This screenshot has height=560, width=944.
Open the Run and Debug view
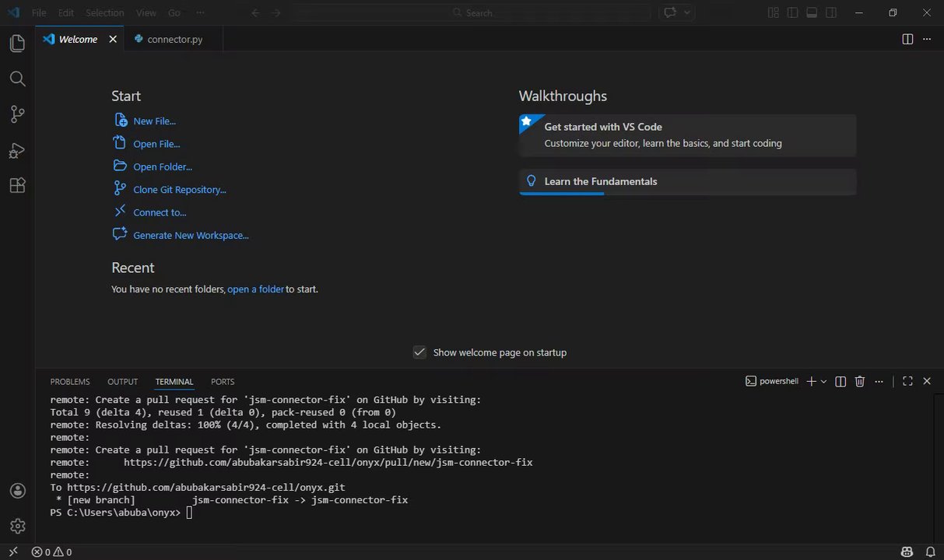pyautogui.click(x=17, y=150)
